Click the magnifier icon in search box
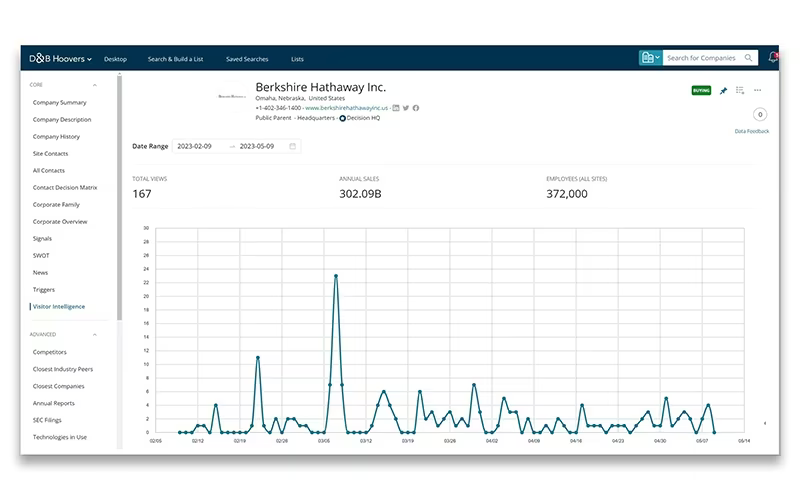 748,58
